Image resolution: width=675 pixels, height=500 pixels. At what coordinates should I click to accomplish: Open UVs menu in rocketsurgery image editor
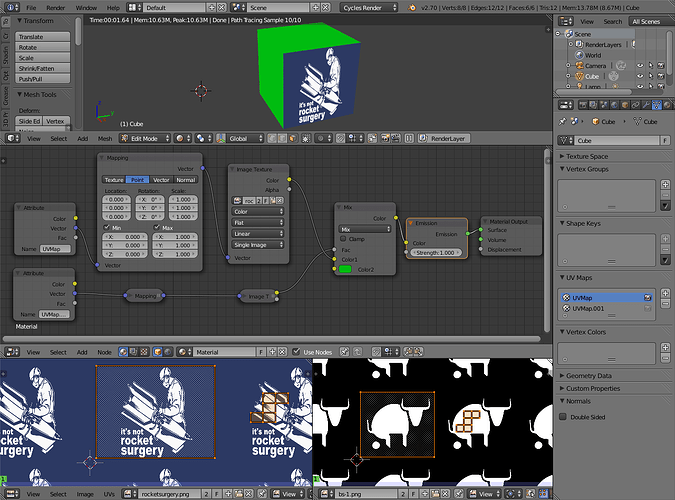109,494
